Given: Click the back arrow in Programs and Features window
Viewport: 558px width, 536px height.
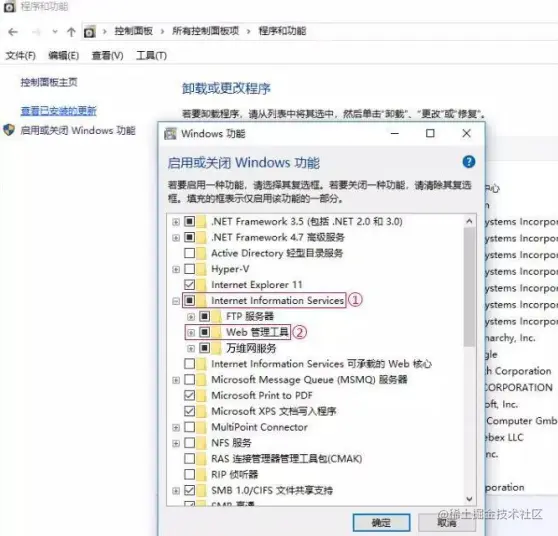Looking at the screenshot, I should pos(13,32).
